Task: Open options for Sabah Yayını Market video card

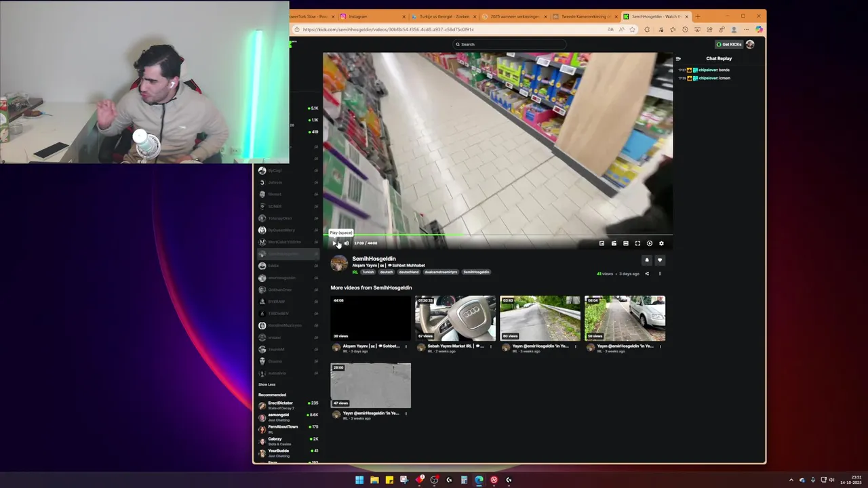Action: 491,346
